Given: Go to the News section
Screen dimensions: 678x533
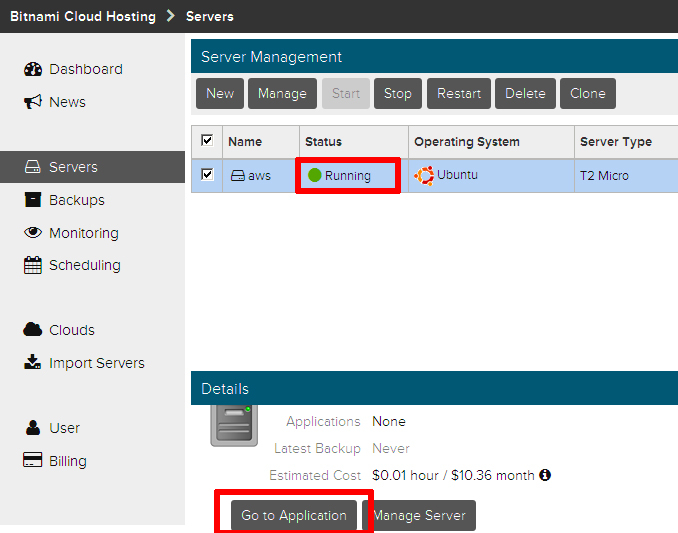Looking at the screenshot, I should (67, 102).
